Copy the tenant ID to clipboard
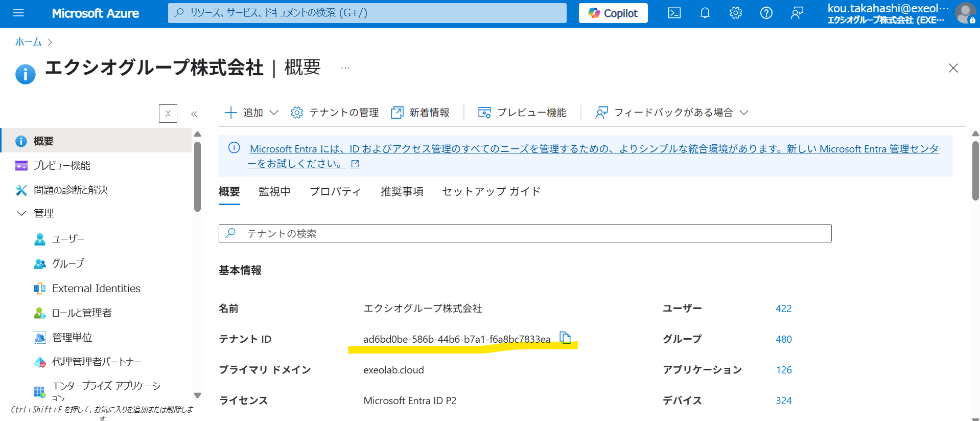The height and width of the screenshot is (421, 980). [565, 338]
